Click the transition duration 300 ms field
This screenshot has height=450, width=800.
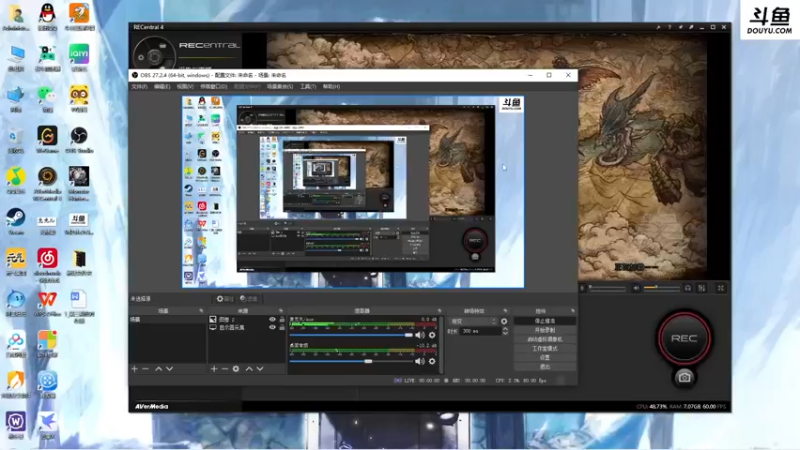[480, 331]
